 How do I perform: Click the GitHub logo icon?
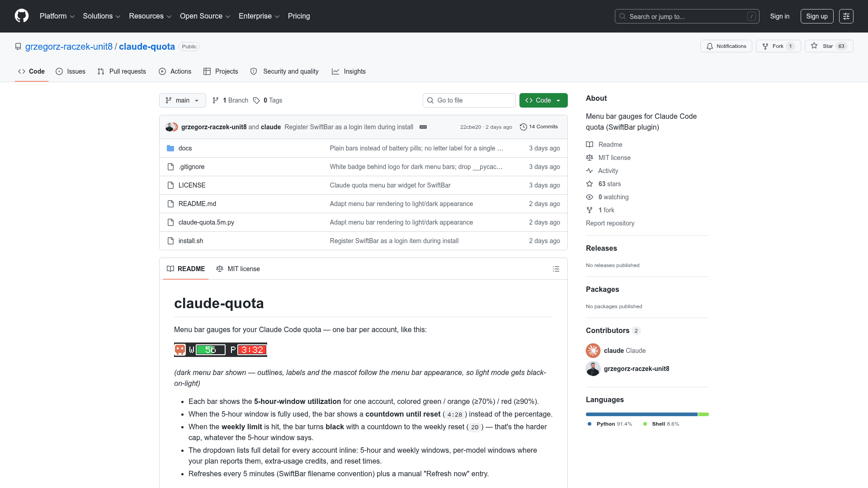[x=22, y=16]
